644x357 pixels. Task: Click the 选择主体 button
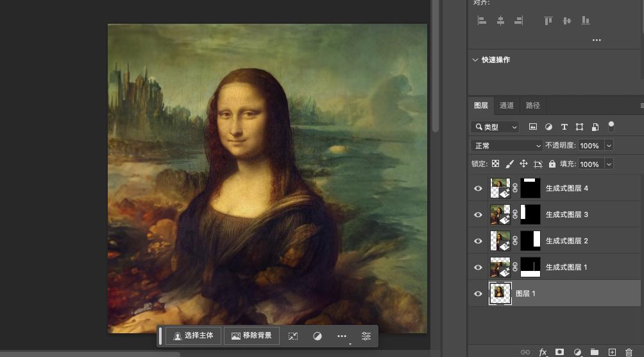pos(194,336)
